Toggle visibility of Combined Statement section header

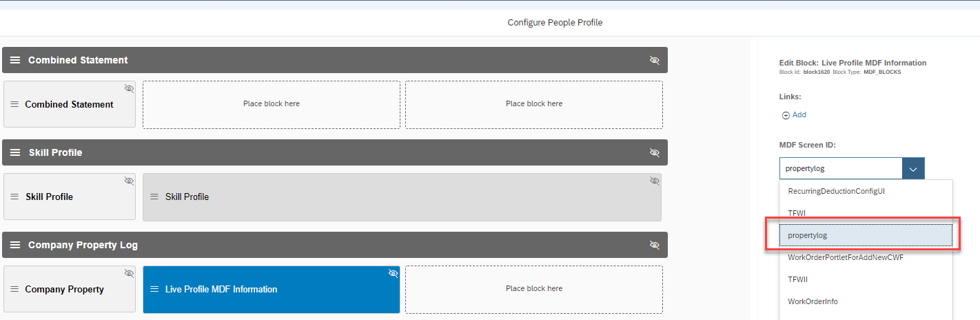[654, 60]
